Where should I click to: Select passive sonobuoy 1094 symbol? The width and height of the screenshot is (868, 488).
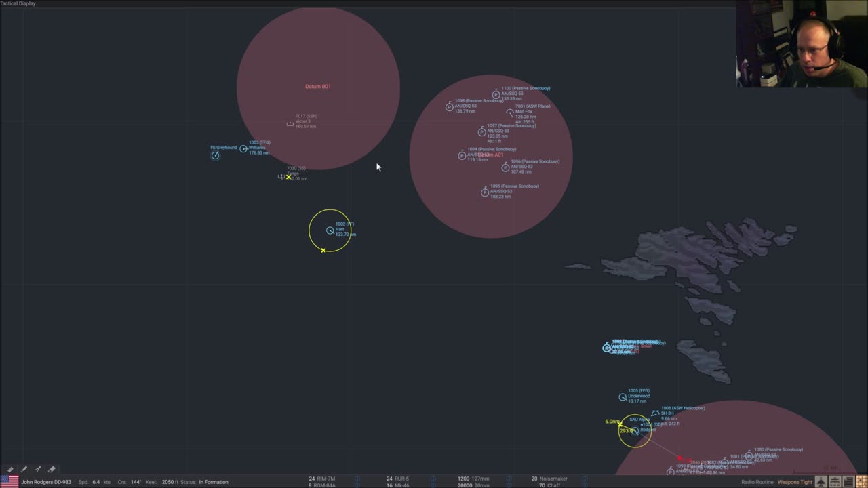click(462, 155)
